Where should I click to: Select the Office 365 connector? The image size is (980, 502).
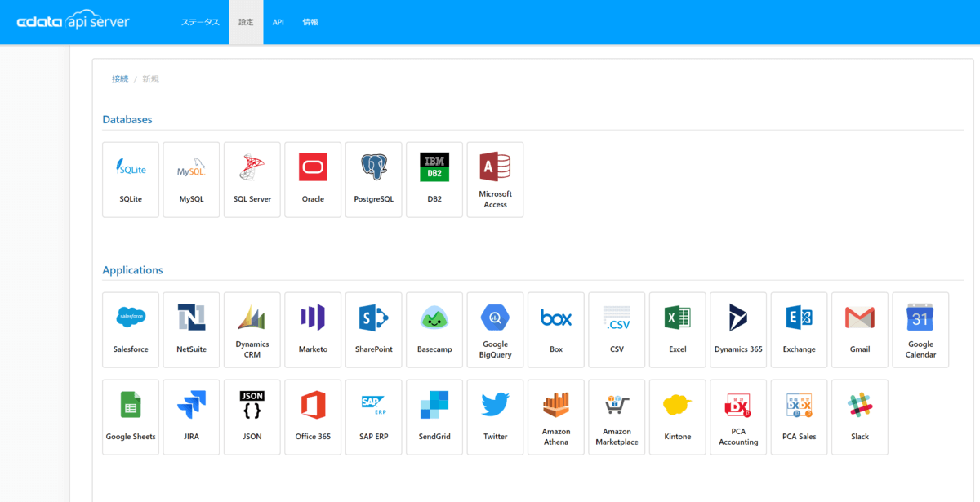313,417
